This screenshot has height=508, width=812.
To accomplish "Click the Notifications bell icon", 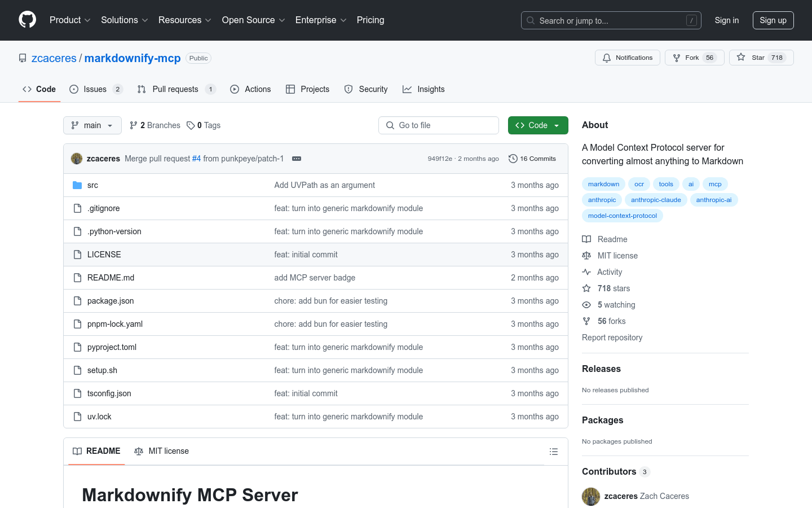I will [607, 58].
